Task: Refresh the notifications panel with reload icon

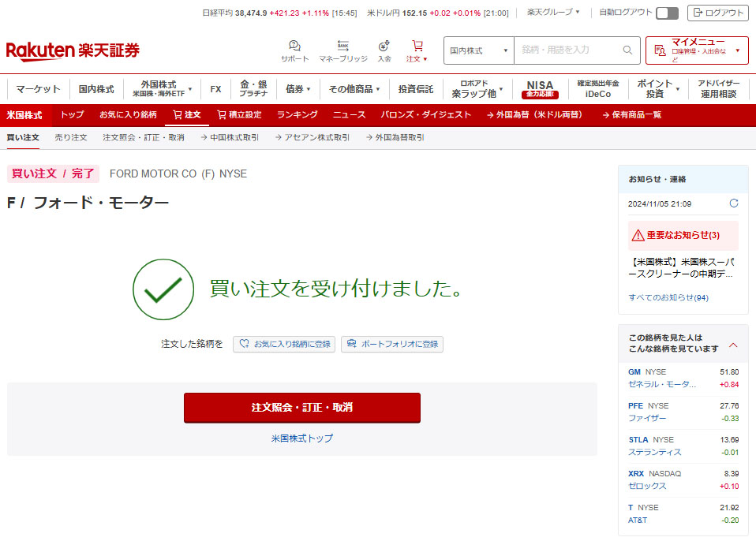Action: coord(734,203)
